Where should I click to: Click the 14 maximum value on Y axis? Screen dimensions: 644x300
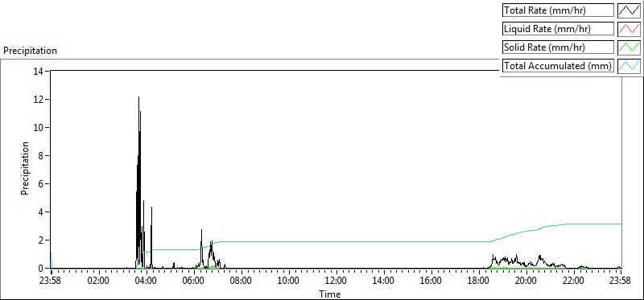click(x=39, y=71)
